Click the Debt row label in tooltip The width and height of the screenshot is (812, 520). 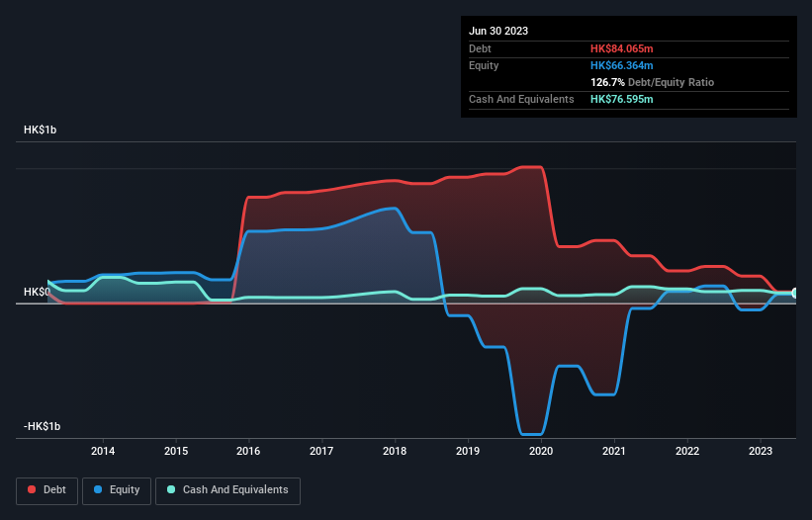point(480,48)
